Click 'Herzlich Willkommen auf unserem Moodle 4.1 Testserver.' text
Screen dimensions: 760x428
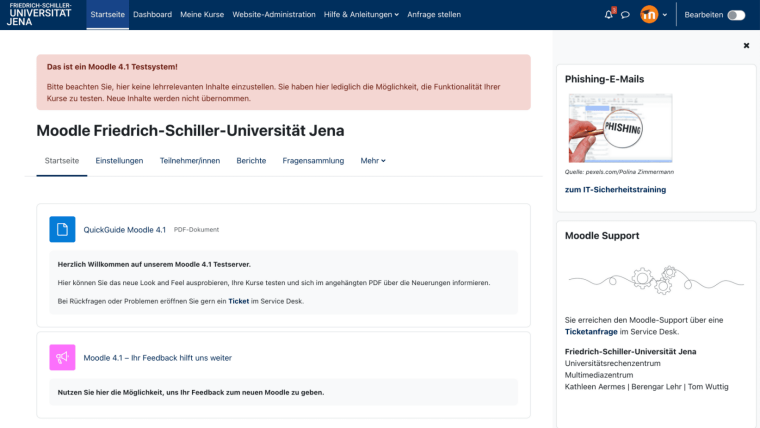coord(154,264)
